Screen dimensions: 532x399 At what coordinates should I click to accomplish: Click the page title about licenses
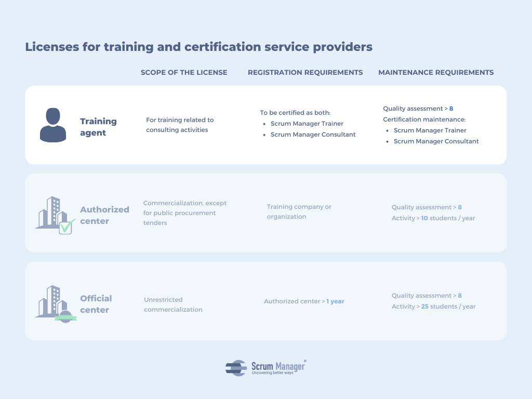coord(198,47)
